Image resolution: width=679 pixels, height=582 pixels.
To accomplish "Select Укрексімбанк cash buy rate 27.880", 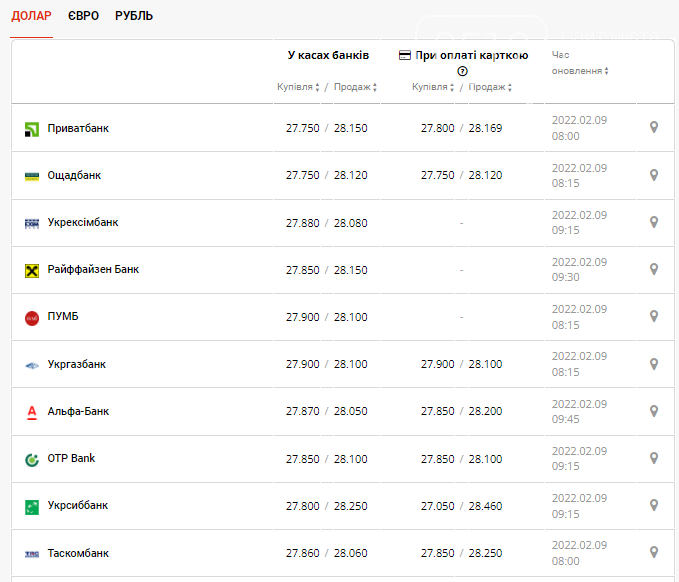I will point(302,223).
